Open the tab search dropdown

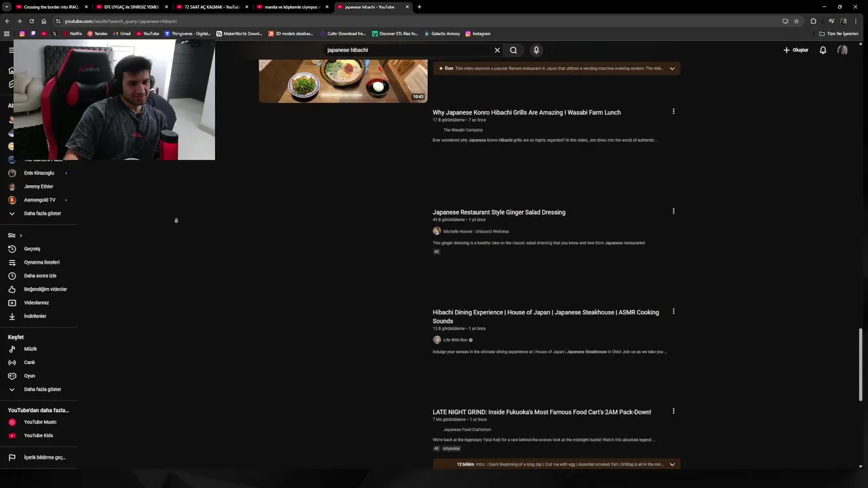click(5, 7)
